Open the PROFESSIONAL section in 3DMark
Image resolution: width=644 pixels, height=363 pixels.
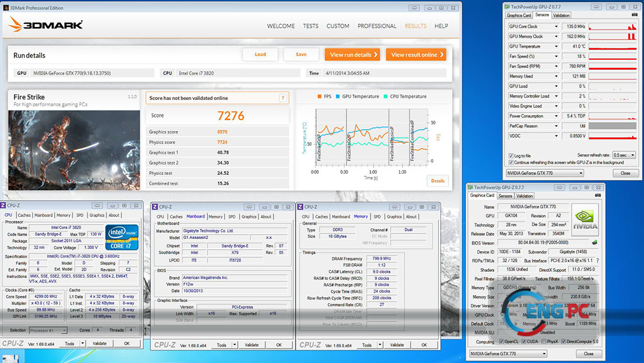click(377, 26)
